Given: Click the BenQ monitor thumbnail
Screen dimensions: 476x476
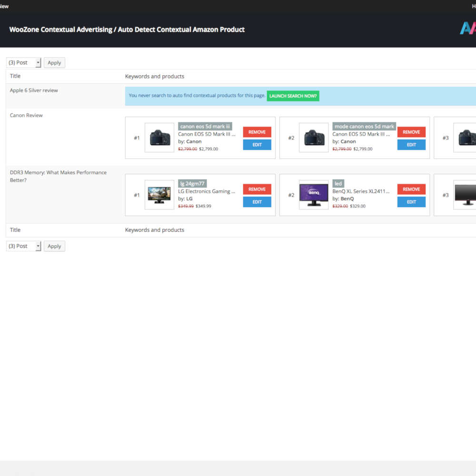Looking at the screenshot, I should [314, 195].
